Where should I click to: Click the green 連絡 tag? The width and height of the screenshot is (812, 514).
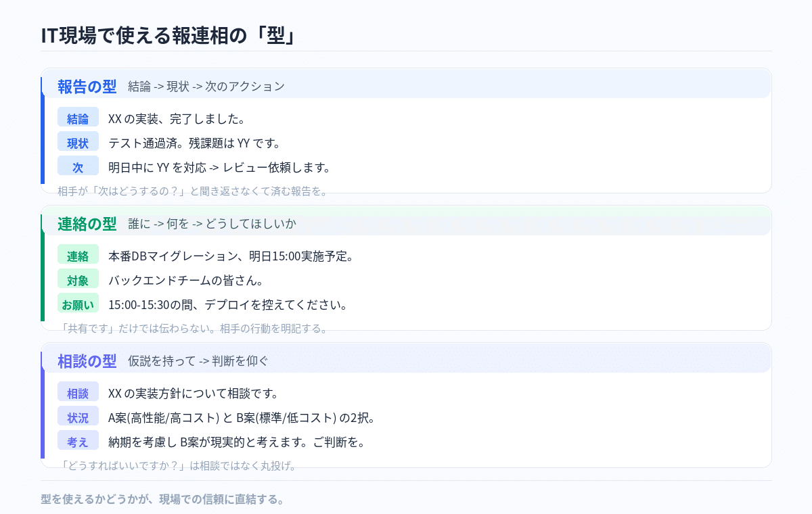point(78,256)
